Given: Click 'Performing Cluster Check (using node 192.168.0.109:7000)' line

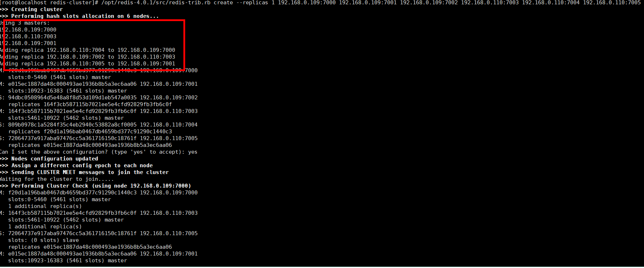Looking at the screenshot, I should coord(101,186).
